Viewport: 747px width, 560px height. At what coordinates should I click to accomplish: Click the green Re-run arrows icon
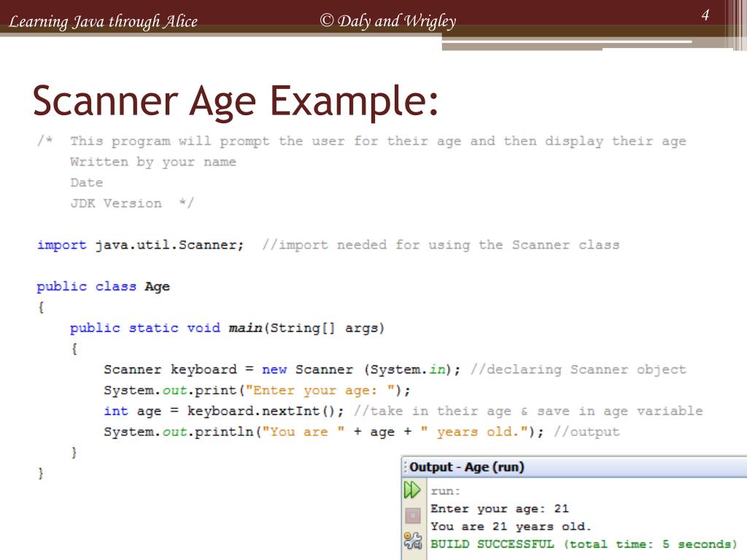412,489
